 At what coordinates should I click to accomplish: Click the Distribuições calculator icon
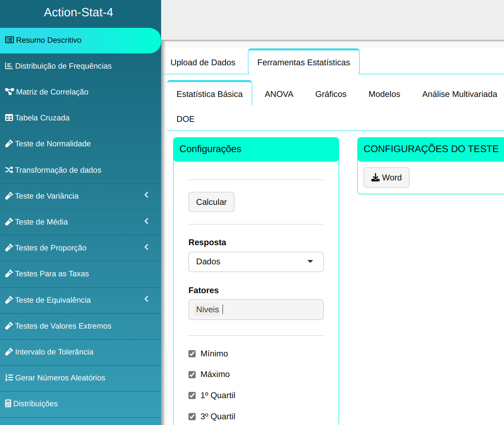pos(8,404)
